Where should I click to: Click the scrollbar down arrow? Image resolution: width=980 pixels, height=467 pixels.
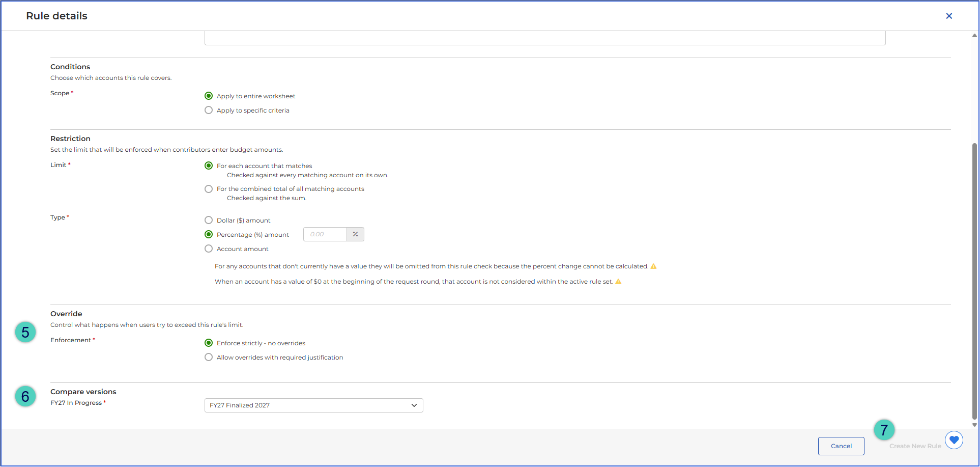pos(974,425)
